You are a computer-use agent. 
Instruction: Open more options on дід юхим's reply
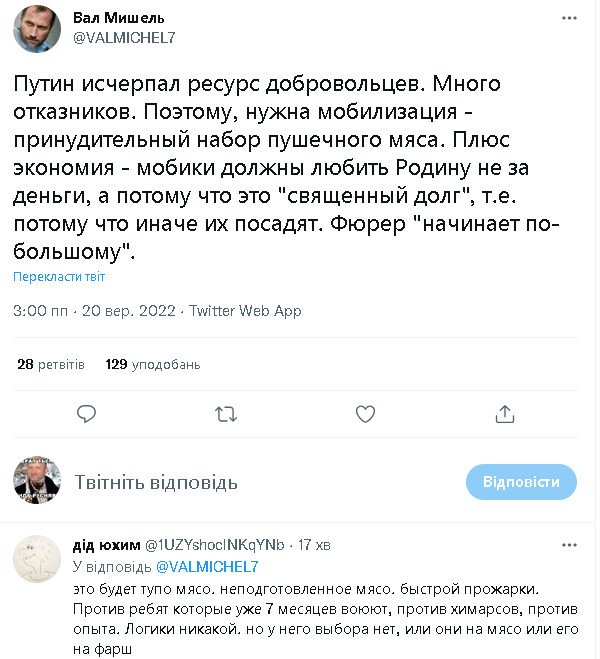[568, 545]
